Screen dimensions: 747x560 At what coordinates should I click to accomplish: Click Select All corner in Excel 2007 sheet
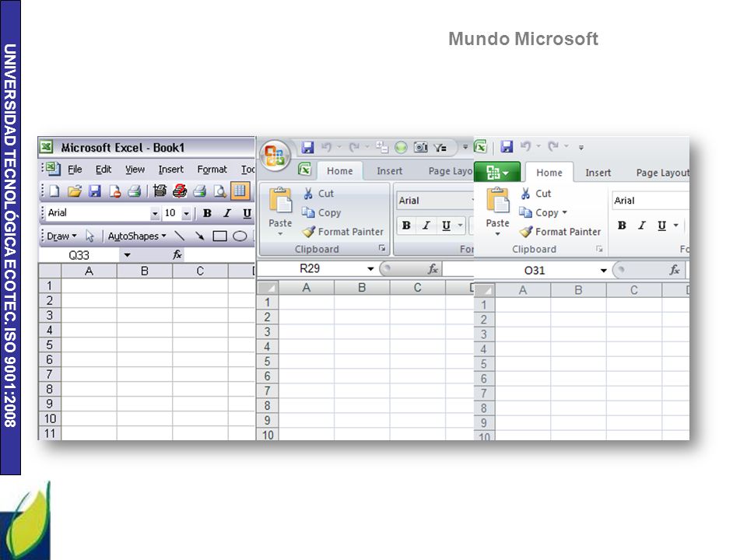click(x=267, y=287)
